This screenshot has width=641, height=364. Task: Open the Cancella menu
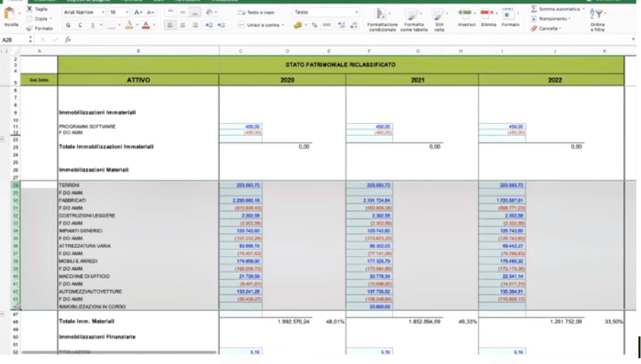(x=548, y=28)
